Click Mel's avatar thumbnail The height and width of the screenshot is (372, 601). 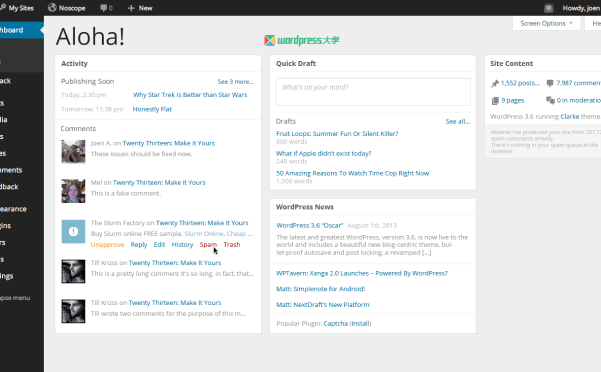coord(73,191)
